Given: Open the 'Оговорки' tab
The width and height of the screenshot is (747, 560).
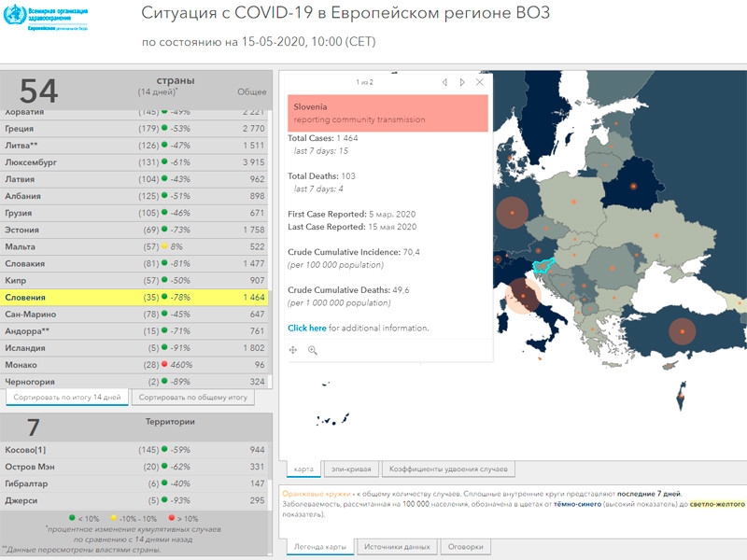Looking at the screenshot, I should pyautogui.click(x=466, y=547).
